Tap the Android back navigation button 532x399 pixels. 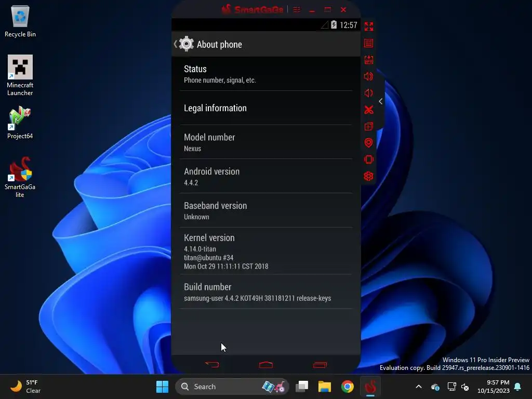point(212,365)
